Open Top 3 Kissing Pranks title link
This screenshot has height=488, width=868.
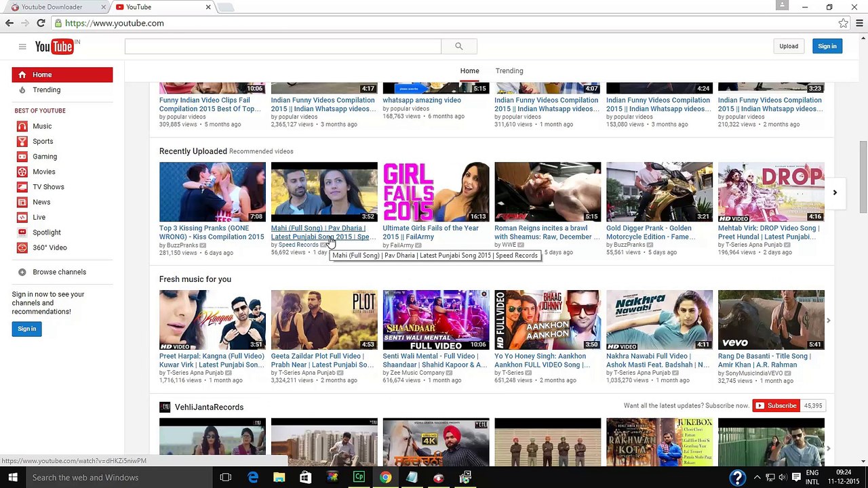click(x=212, y=232)
